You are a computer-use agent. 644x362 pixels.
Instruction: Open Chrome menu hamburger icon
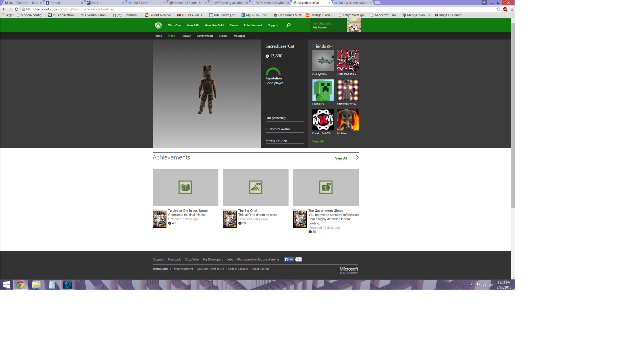coord(512,9)
